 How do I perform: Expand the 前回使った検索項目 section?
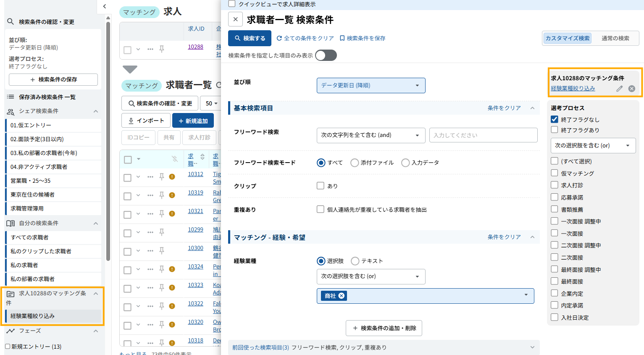[x=532, y=347]
